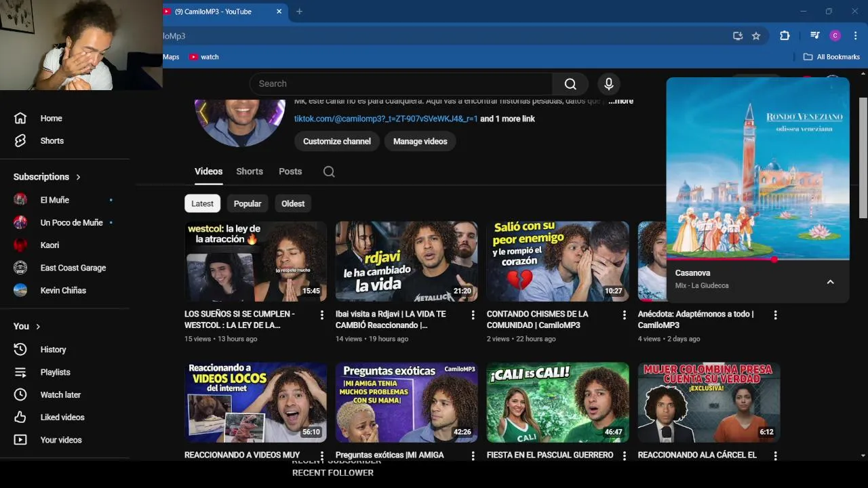Expand Subscriptions section chevron

pyautogui.click(x=78, y=177)
